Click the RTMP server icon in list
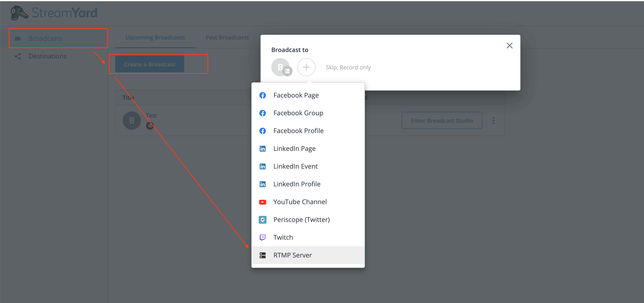 [262, 255]
